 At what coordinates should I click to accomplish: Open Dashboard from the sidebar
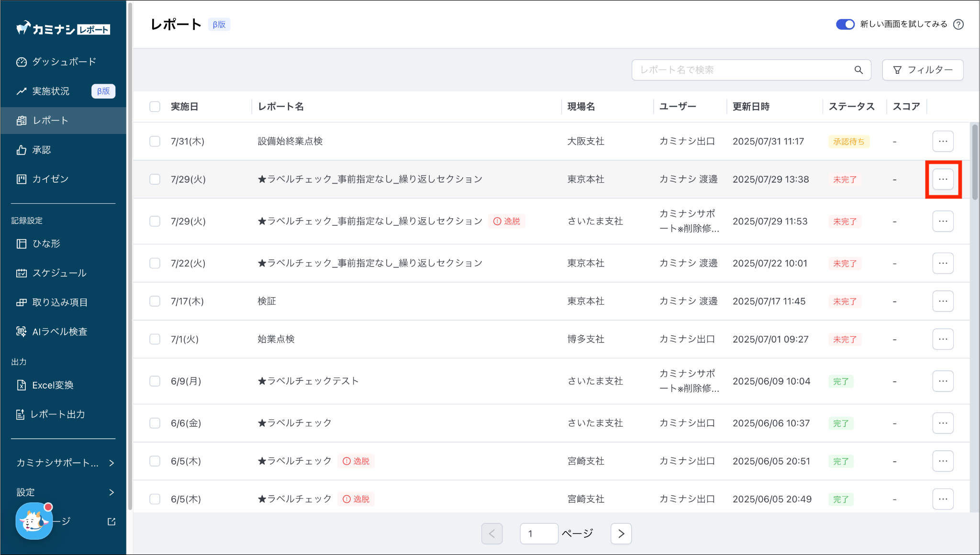63,62
